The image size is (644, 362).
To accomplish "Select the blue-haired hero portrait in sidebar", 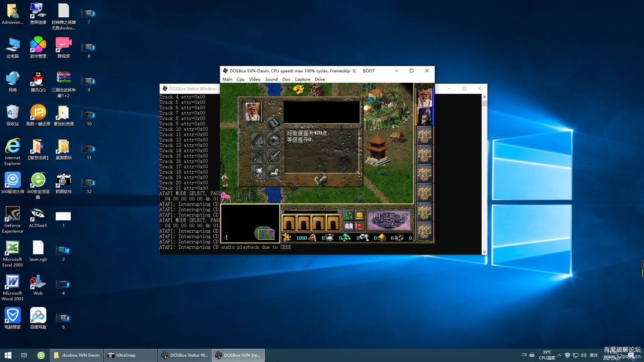I will pos(424,116).
